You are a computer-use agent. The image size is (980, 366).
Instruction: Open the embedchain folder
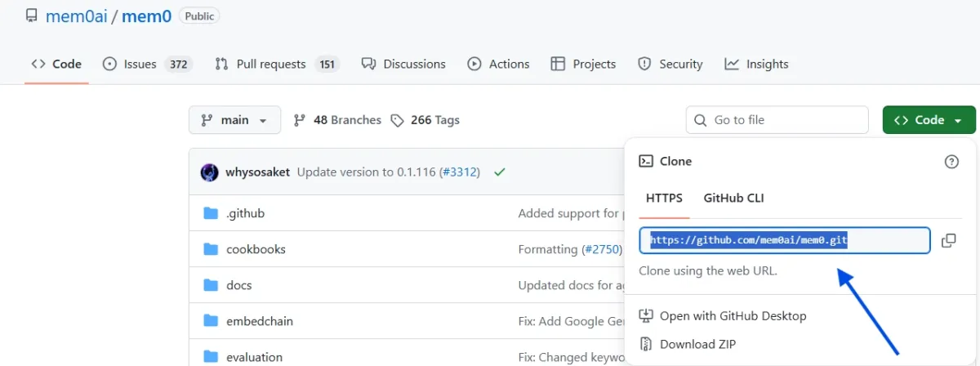tap(261, 321)
